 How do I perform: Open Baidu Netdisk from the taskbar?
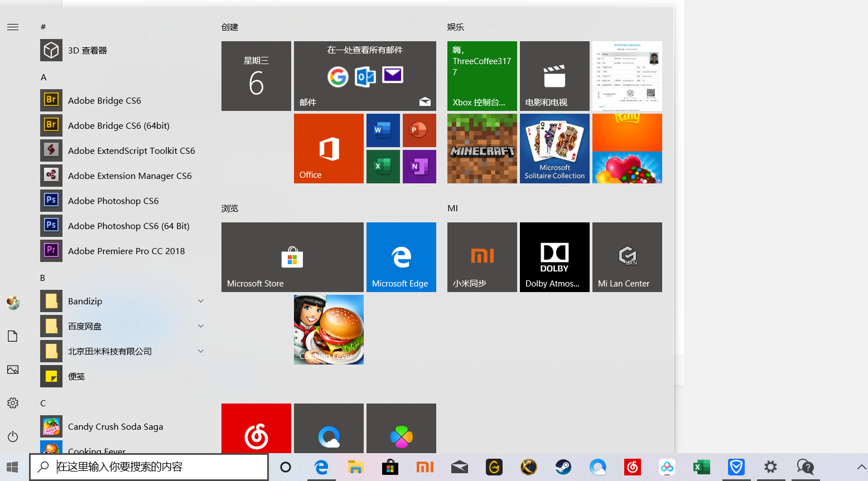click(667, 467)
